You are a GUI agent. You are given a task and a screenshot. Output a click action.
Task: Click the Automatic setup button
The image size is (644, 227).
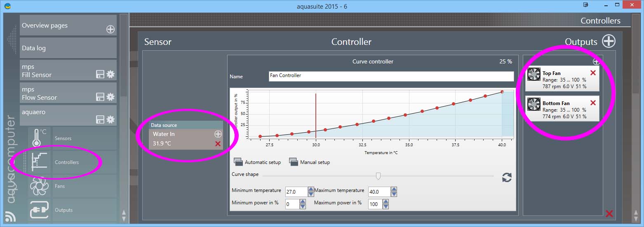coord(257,162)
